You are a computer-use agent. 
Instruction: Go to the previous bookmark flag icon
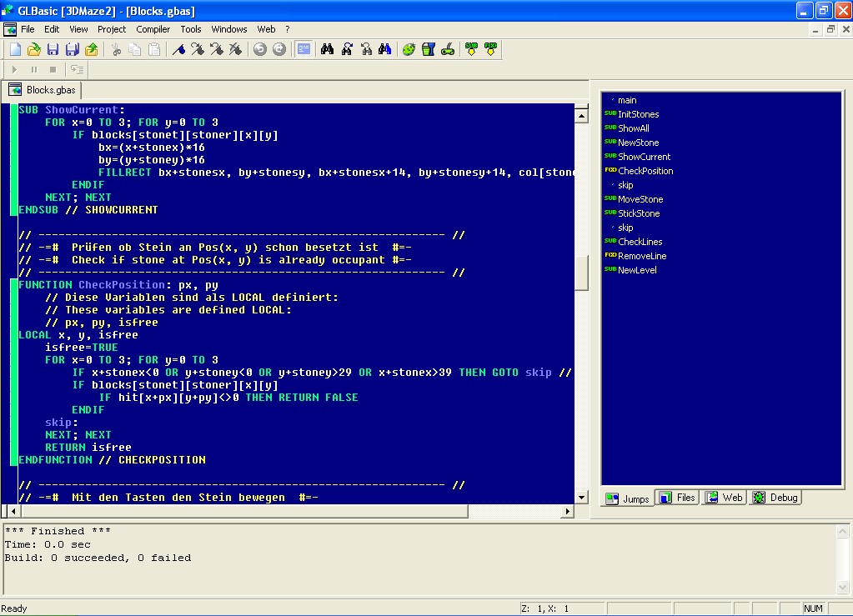tap(217, 49)
